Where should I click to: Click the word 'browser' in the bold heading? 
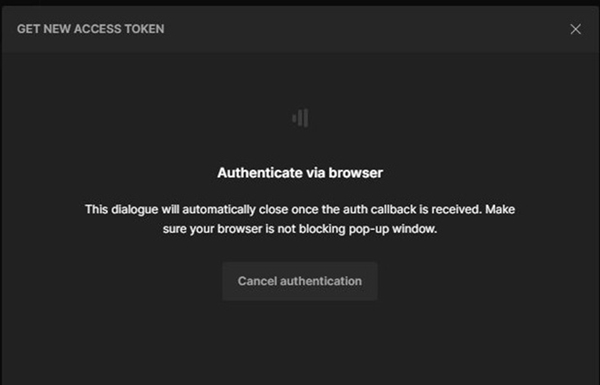pyautogui.click(x=356, y=173)
